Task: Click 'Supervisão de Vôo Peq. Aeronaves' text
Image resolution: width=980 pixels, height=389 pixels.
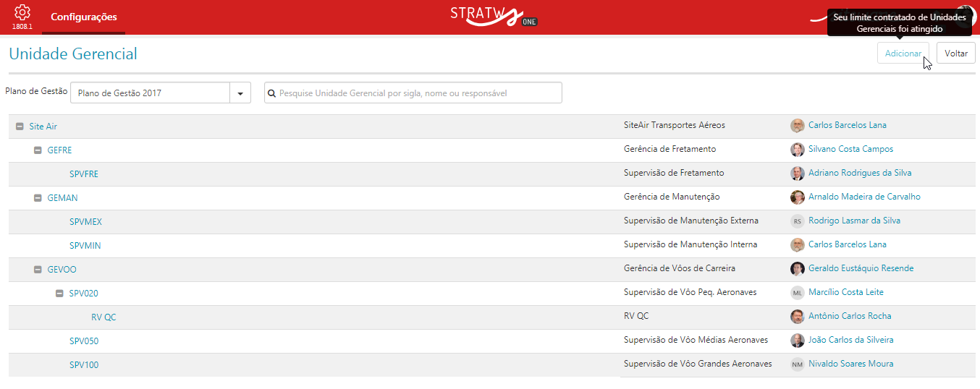Action: (x=690, y=292)
